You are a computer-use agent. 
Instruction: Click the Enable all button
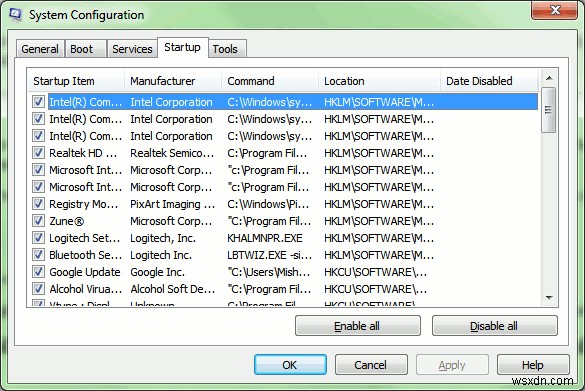(357, 326)
